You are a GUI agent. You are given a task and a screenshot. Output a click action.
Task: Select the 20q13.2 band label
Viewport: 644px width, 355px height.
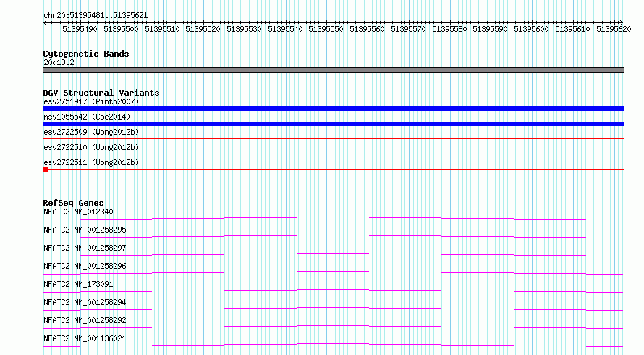tap(59, 62)
